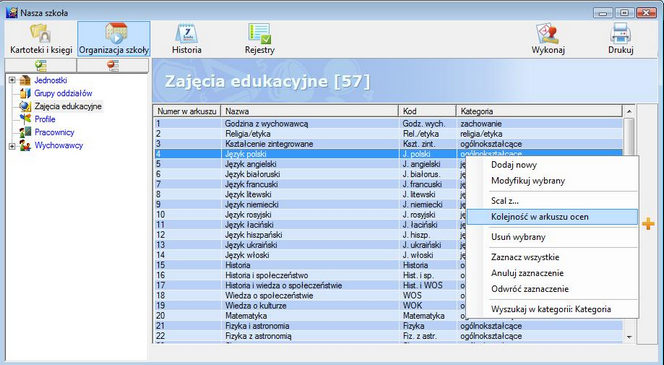Select Profile in the tree
Image resolution: width=664 pixels, height=365 pixels.
[45, 119]
